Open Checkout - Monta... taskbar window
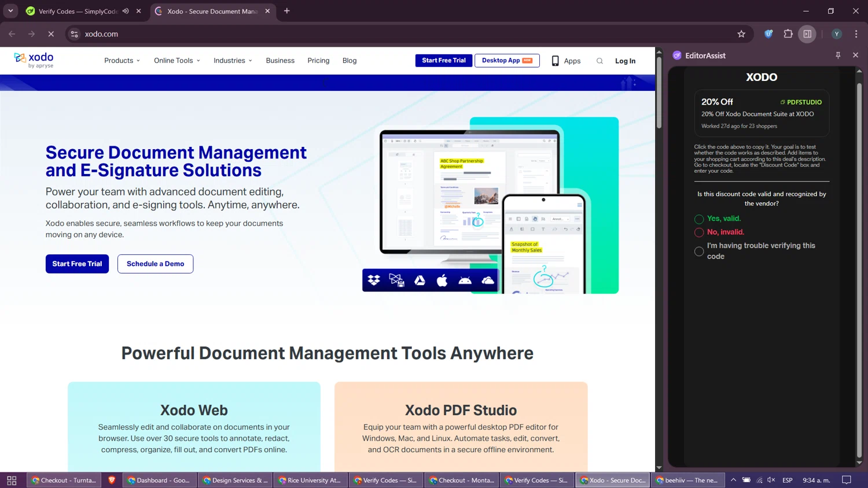Screen dimensions: 868x488 point(461,480)
